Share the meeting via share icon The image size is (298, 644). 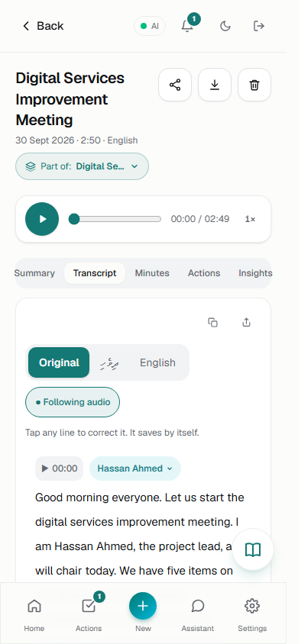(x=175, y=85)
